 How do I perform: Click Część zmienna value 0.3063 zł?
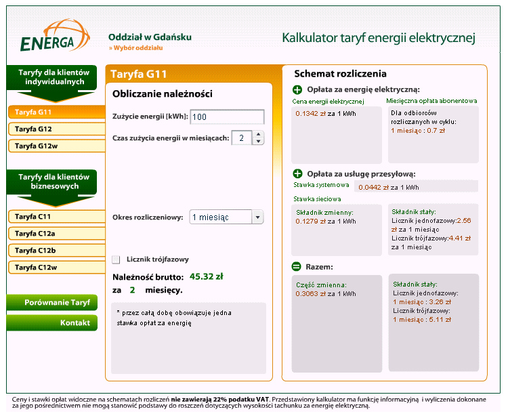pos(310,294)
